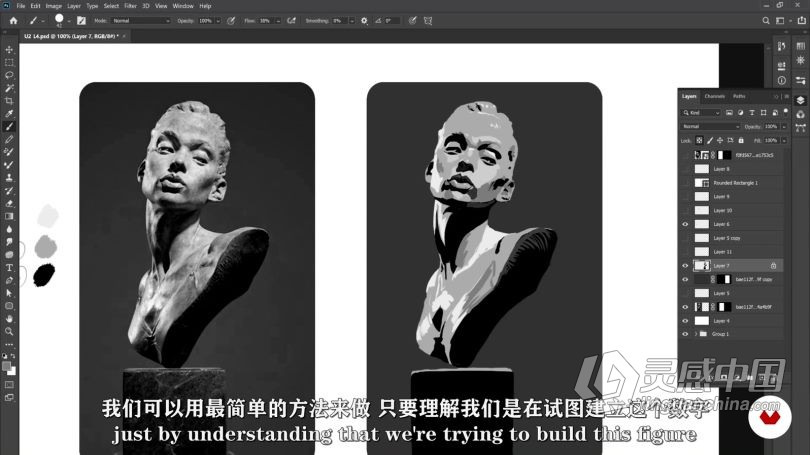Screen dimensions: 810x455
Task: Enable airbrush-style build-up
Action: click(x=291, y=21)
